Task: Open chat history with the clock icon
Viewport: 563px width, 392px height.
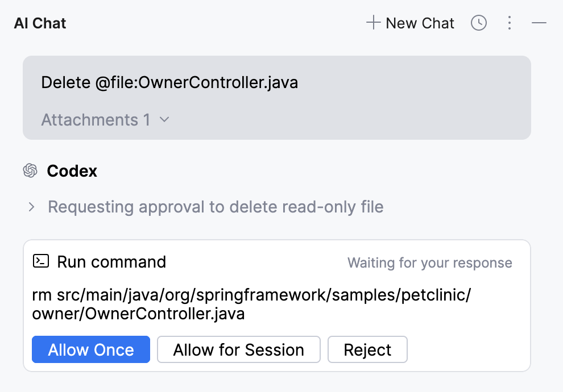Action: (478, 23)
